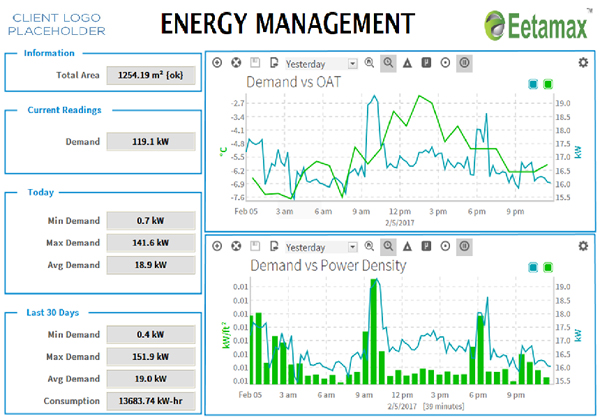Click the ENERGY MANAGEMENT heading

coord(288,24)
